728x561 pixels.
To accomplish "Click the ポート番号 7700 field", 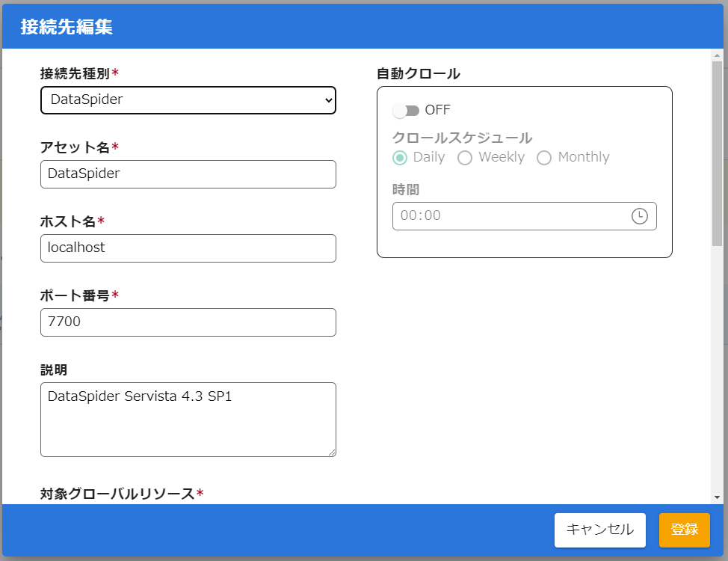I will pos(188,322).
